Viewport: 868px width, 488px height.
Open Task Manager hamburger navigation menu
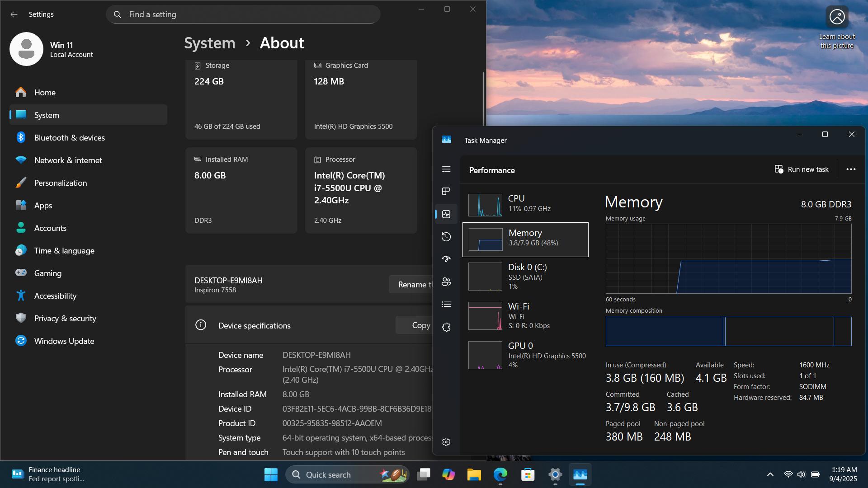[x=446, y=169]
